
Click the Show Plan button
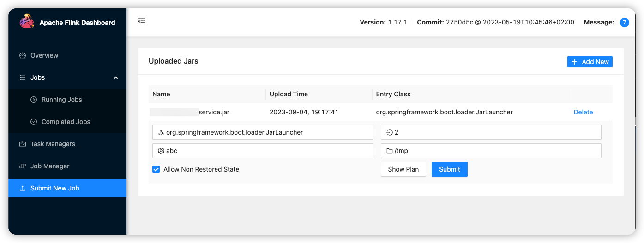403,169
